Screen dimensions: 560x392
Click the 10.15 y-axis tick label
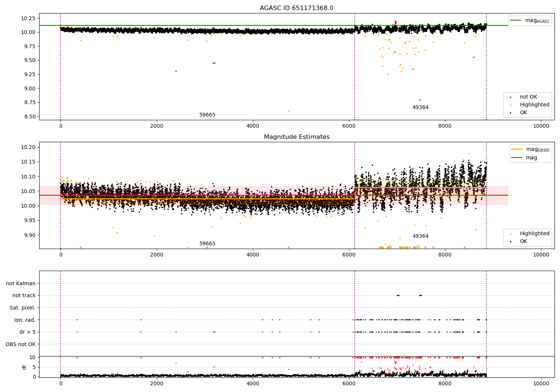tap(28, 162)
